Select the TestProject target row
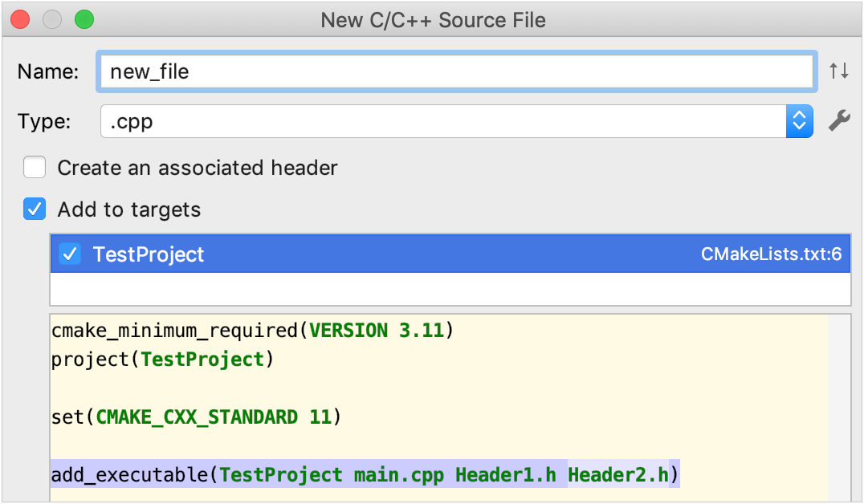 coord(321,253)
